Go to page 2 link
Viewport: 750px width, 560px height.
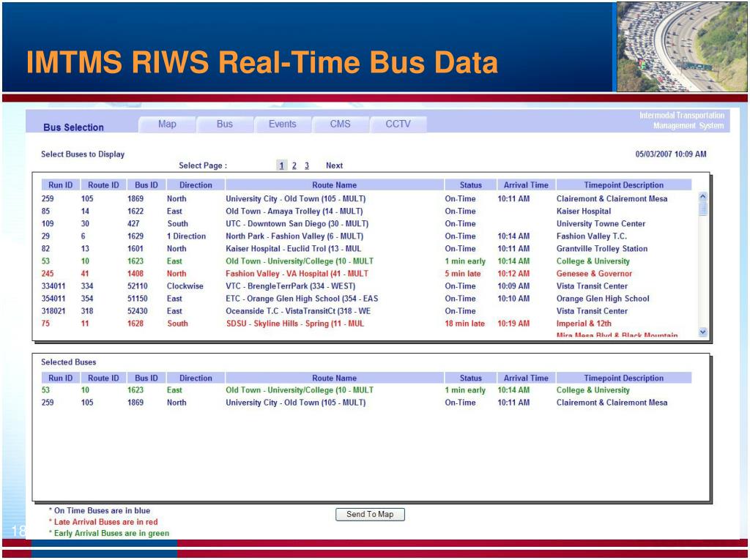(x=294, y=165)
